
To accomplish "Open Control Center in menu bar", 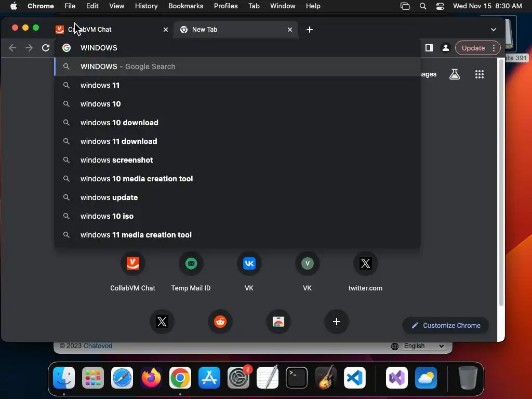I will pos(440,6).
